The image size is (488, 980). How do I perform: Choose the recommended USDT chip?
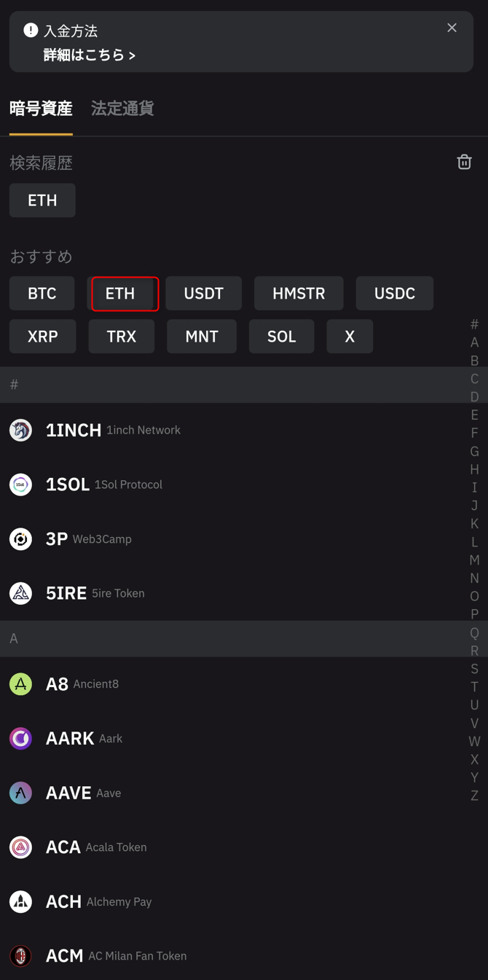point(203,294)
